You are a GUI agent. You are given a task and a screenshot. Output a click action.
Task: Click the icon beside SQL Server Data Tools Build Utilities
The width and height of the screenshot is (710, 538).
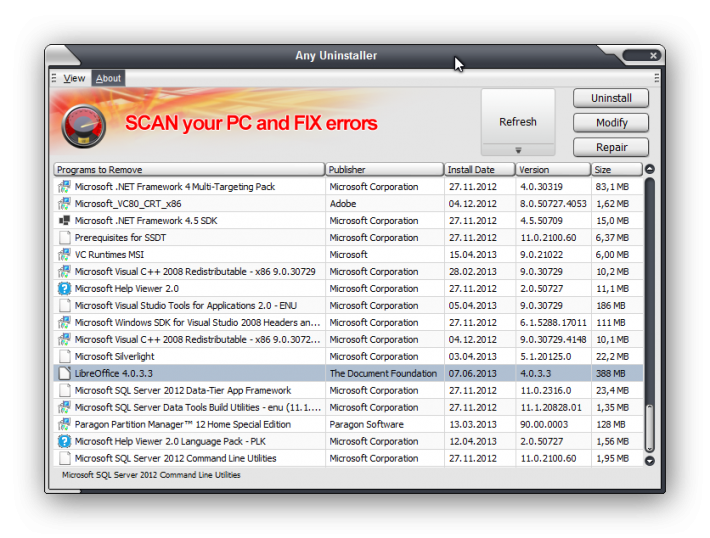(x=64, y=408)
